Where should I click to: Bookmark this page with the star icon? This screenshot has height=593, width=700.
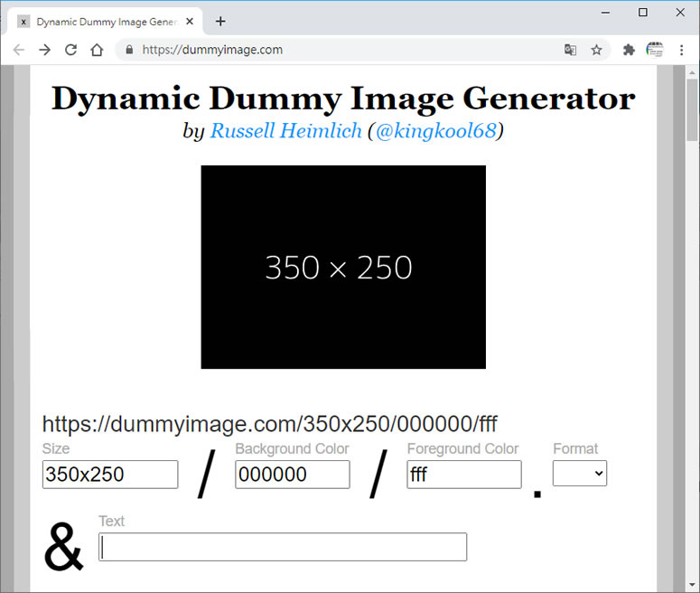pos(596,50)
